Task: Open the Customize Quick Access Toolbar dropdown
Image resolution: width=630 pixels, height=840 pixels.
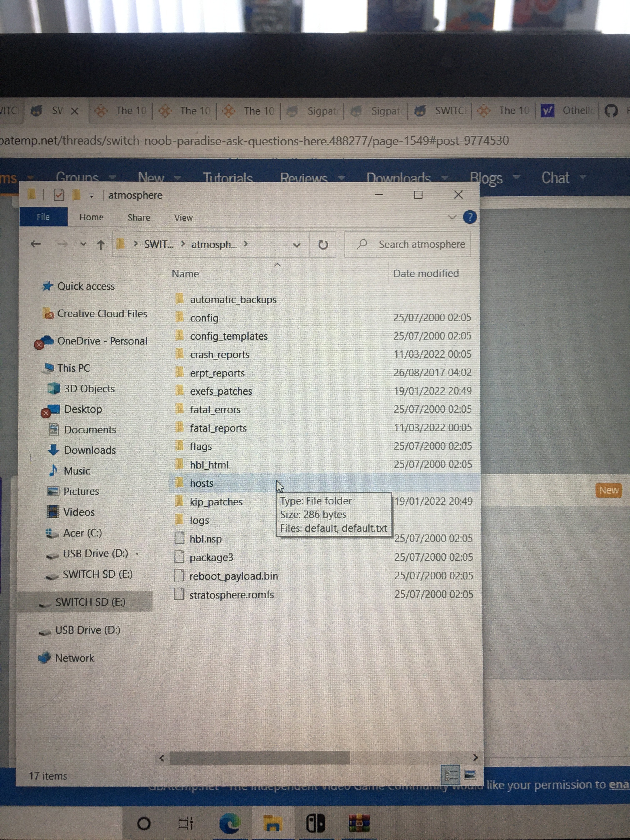Action: pos(91,196)
